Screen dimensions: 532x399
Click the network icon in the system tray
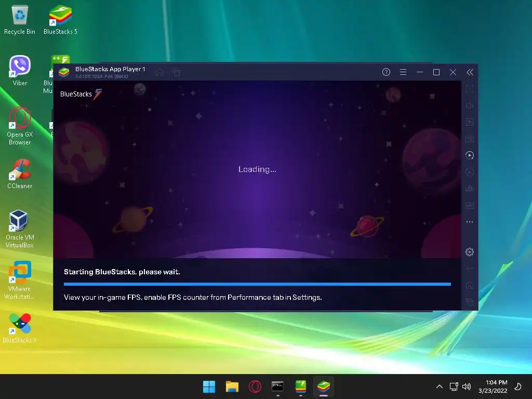pyautogui.click(x=454, y=387)
